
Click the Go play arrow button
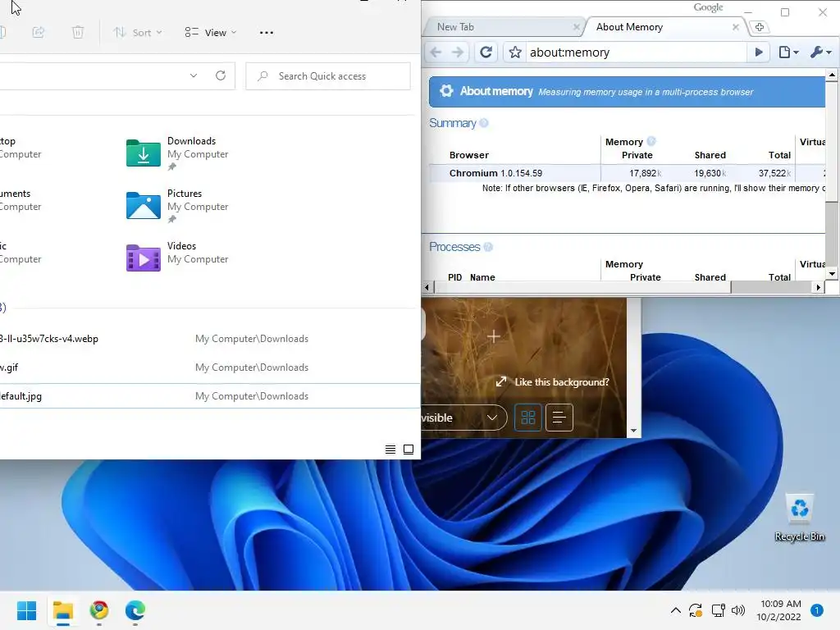click(x=759, y=52)
